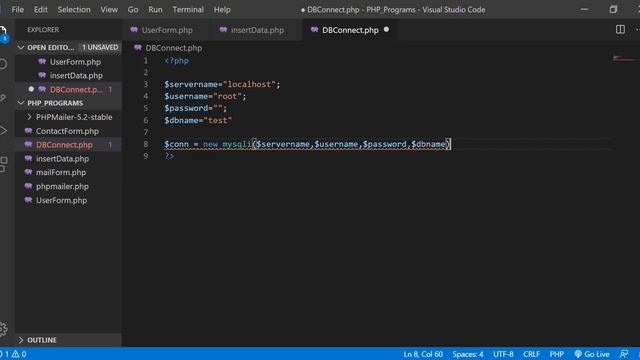Change indentation via Spaces: 4
This screenshot has height=360, width=640.
[x=468, y=354]
